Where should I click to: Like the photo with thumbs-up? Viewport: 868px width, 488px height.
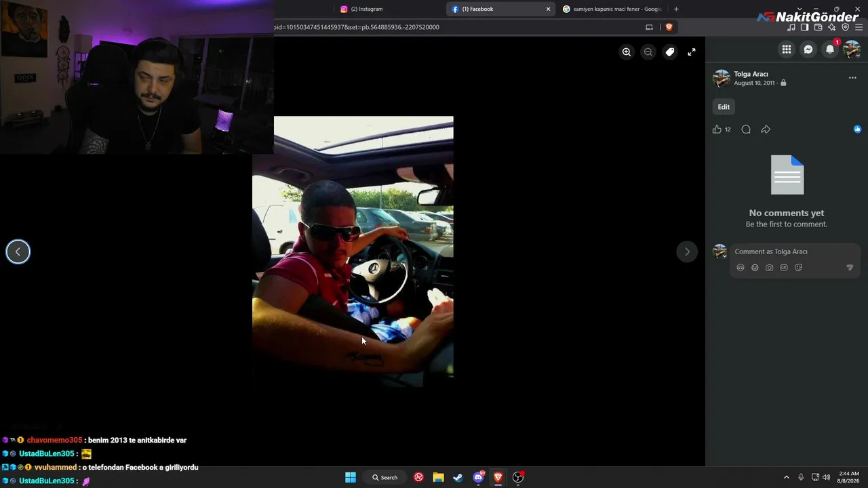click(x=717, y=129)
